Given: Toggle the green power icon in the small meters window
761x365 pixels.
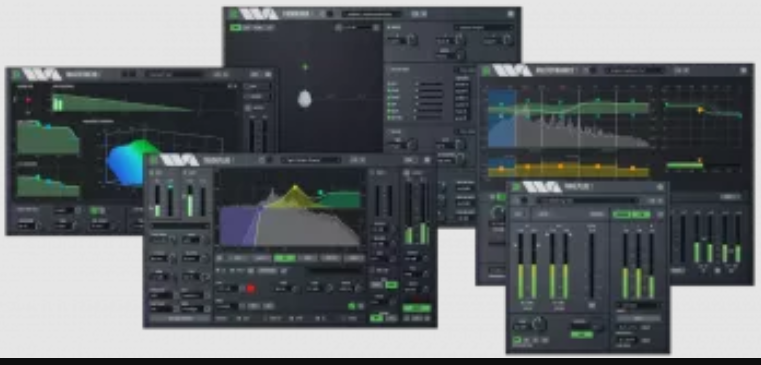Looking at the screenshot, I should [x=516, y=187].
